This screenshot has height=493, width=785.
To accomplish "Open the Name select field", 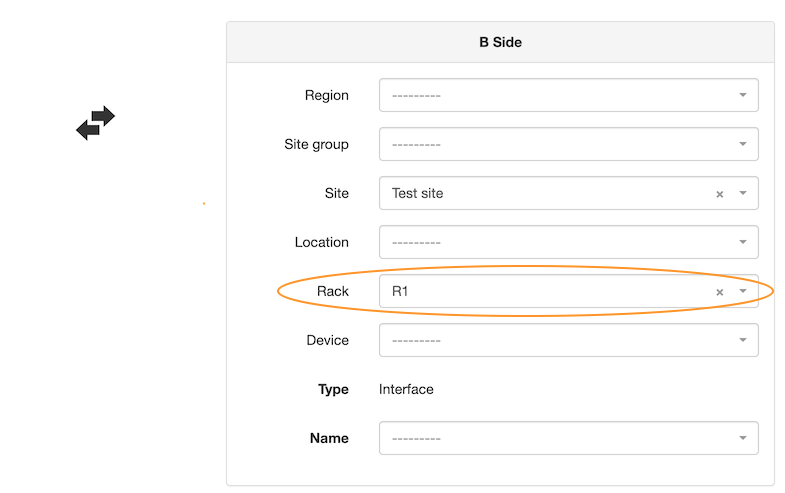I will click(569, 438).
